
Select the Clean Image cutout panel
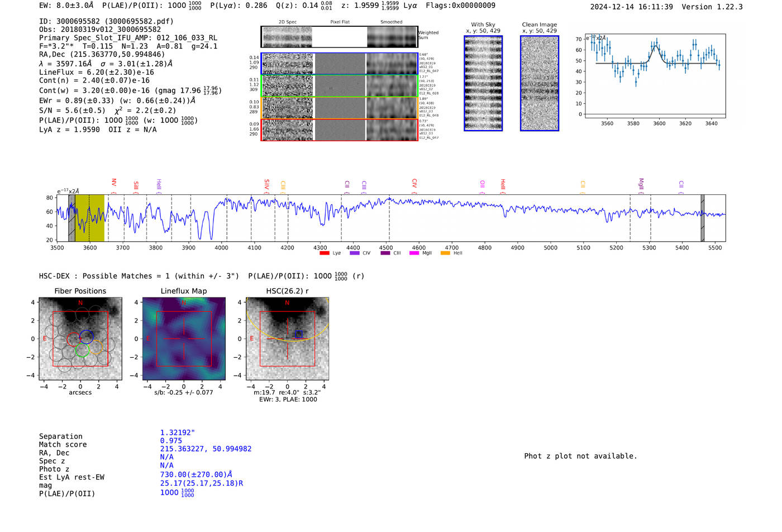click(x=540, y=83)
